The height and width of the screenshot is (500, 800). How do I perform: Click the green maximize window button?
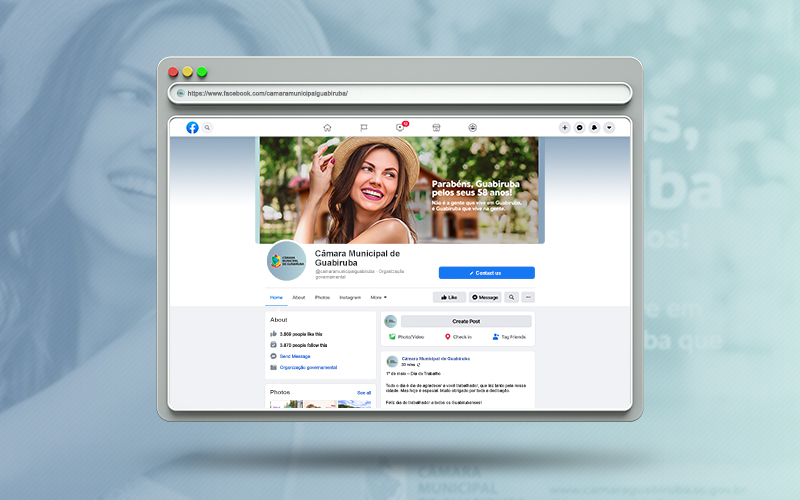[202, 72]
